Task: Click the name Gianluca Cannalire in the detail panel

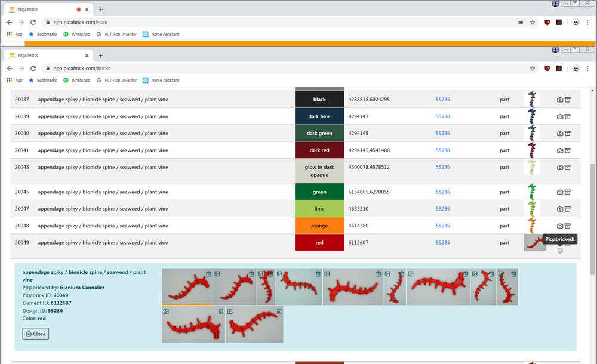Action: [82, 288]
